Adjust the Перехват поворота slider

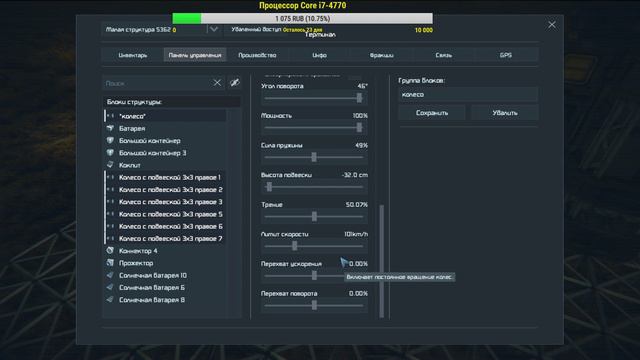point(314,305)
